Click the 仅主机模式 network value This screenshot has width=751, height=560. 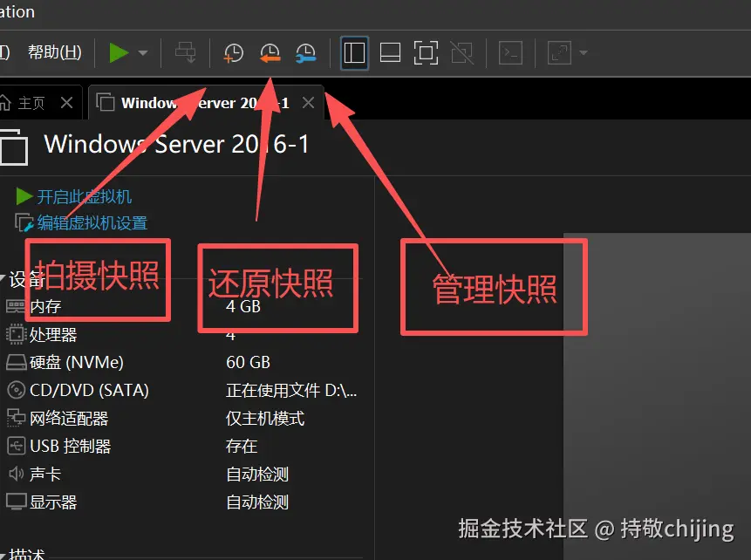click(265, 418)
